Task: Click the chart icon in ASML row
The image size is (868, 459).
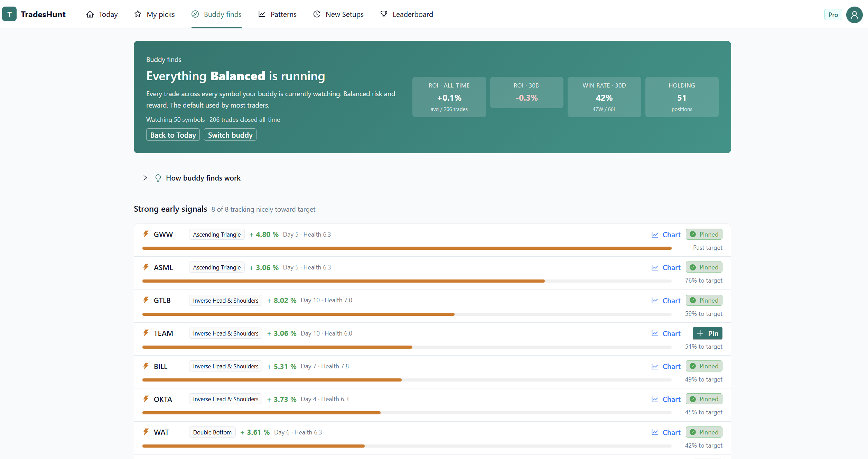Action: (654, 267)
